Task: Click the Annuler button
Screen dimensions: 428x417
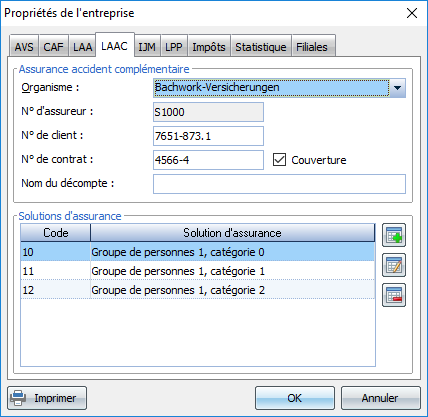Action: 380,398
